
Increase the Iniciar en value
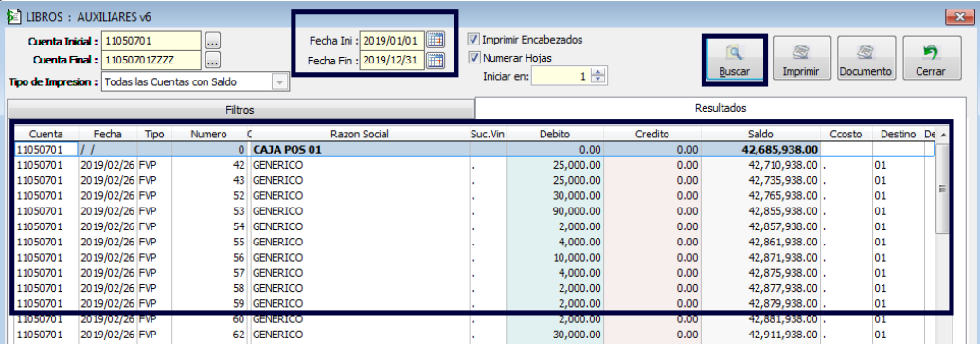[598, 73]
